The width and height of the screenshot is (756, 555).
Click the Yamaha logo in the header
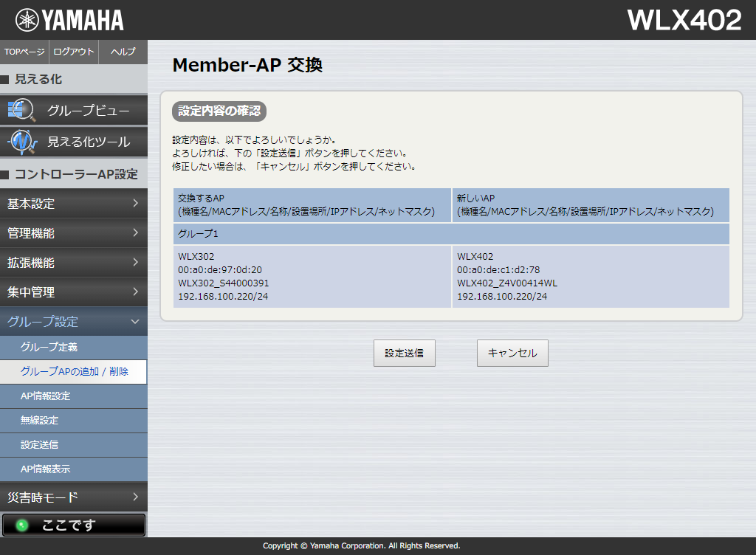70,20
